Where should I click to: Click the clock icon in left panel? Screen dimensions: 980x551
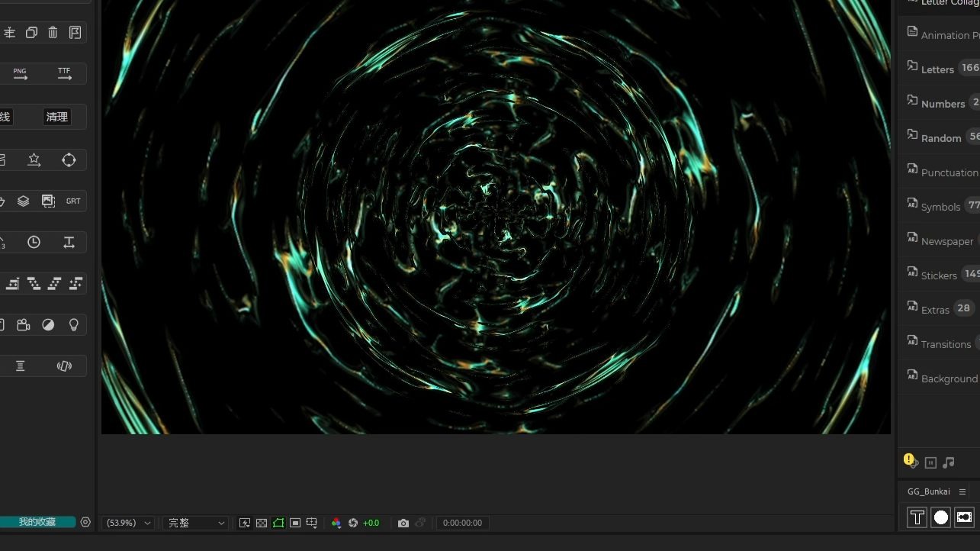coord(34,242)
